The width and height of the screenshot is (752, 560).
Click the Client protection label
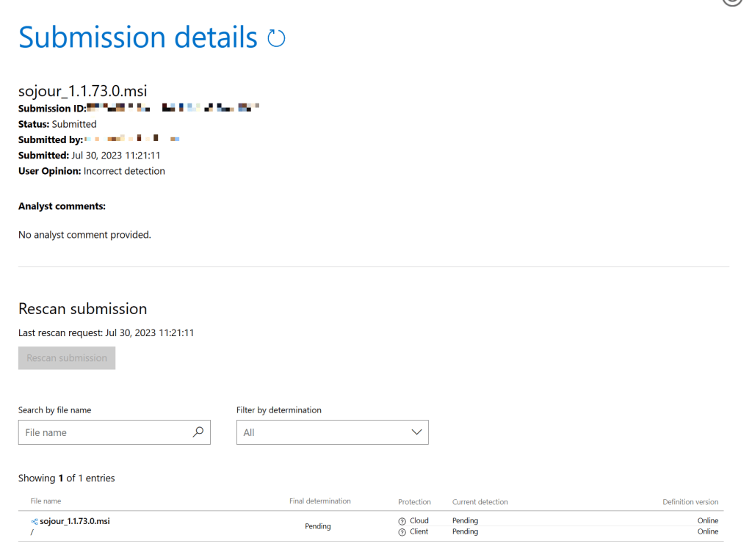tap(419, 532)
